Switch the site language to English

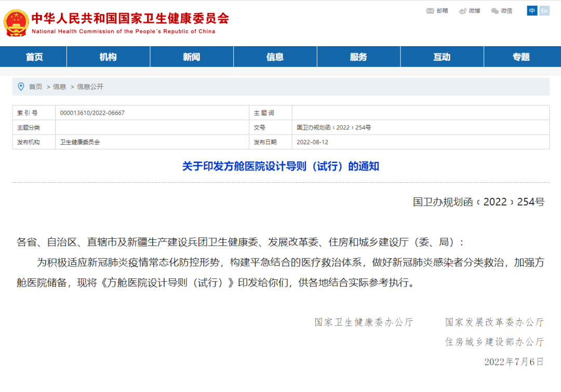tap(544, 10)
